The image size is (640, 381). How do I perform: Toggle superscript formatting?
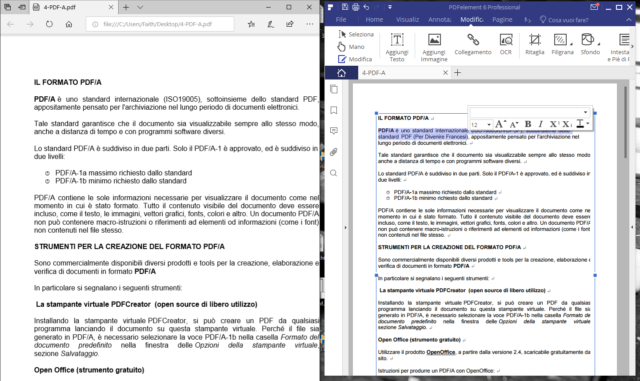[x=554, y=124]
